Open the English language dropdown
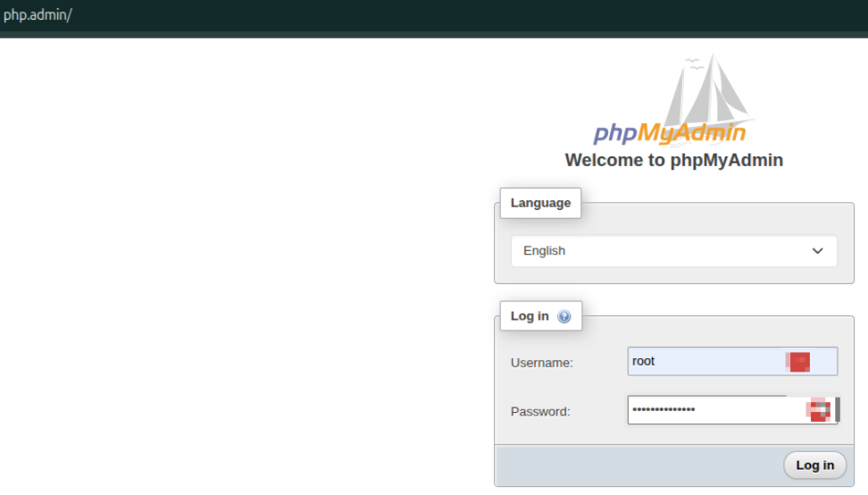This screenshot has height=495, width=868. (673, 251)
